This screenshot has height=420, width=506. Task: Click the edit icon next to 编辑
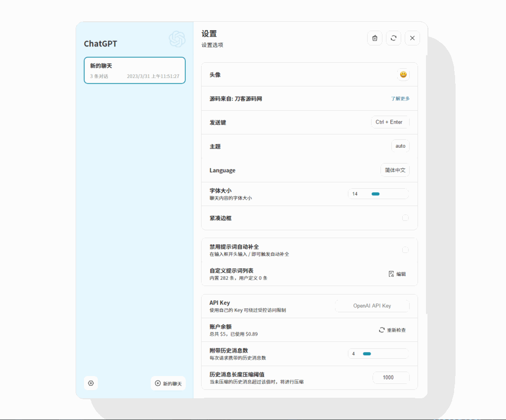click(390, 274)
